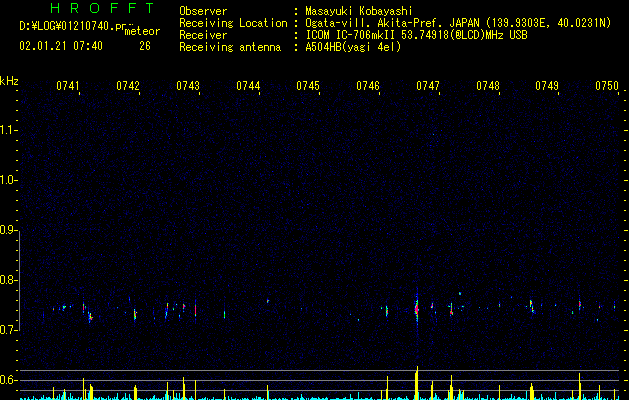Click the 1.0 kHz frequency label
The image size is (629, 400).
coord(8,181)
